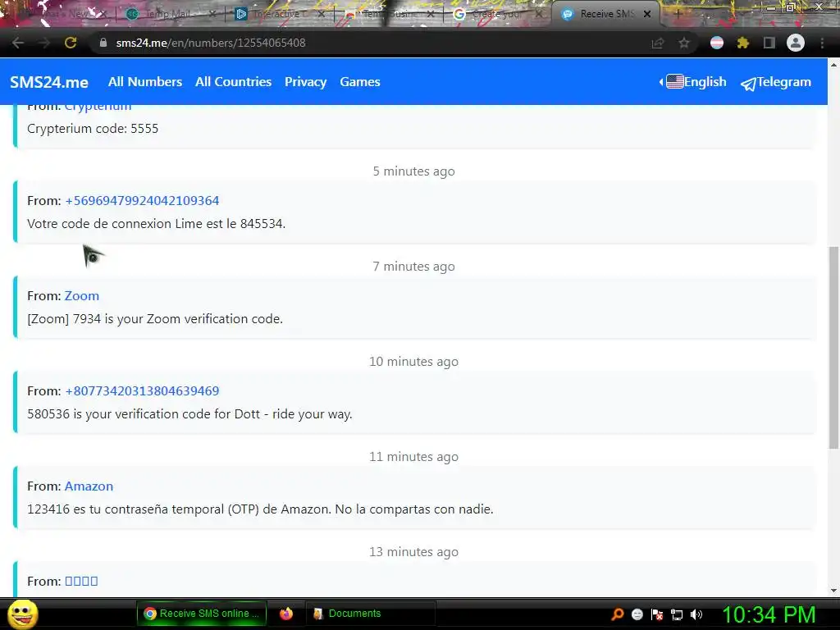
Task: Bookmark this page with star icon
Action: coord(684,43)
